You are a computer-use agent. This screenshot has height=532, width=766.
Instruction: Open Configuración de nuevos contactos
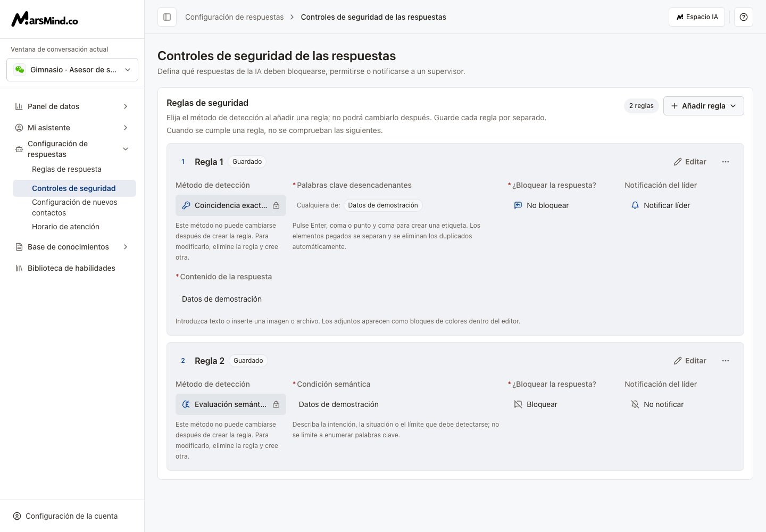74,207
